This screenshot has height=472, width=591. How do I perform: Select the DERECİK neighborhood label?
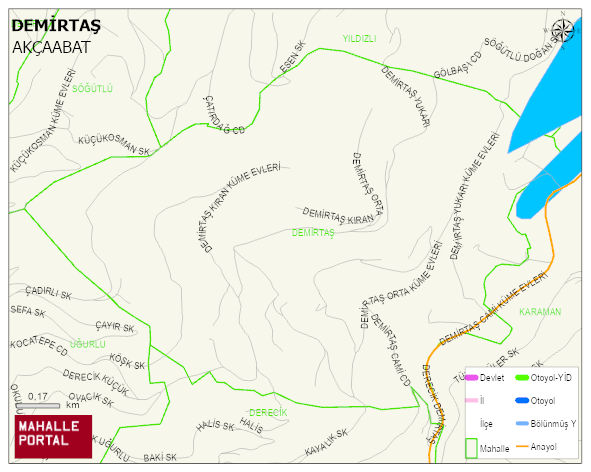tap(268, 413)
